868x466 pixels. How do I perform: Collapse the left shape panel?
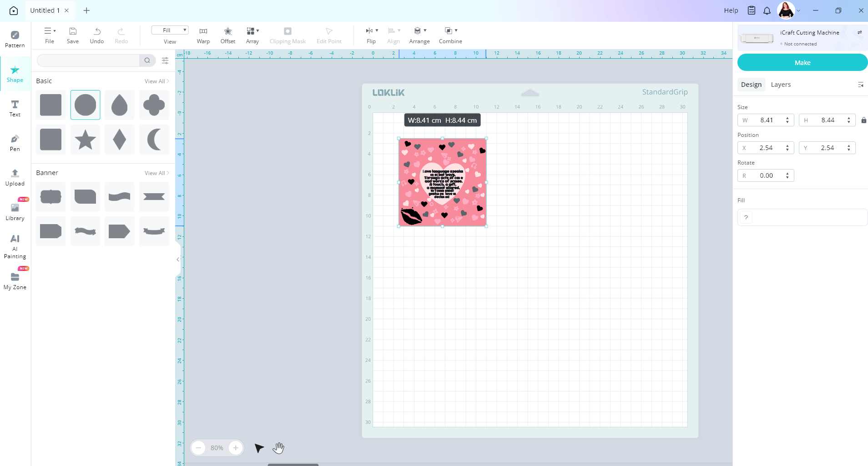coord(177,260)
